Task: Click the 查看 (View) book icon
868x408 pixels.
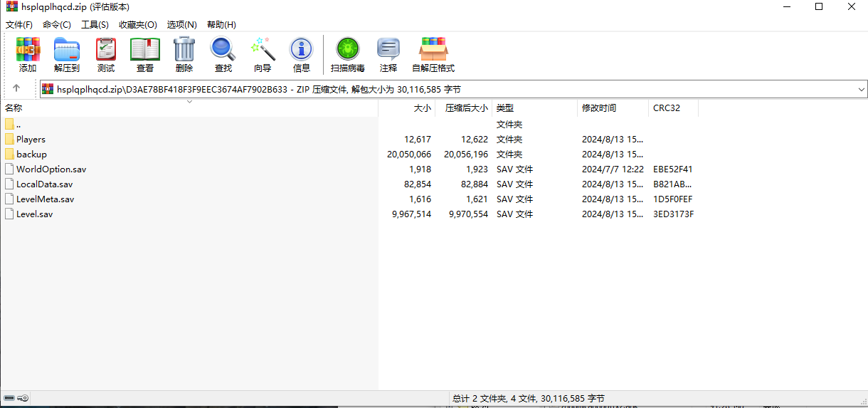Action: tap(145, 49)
